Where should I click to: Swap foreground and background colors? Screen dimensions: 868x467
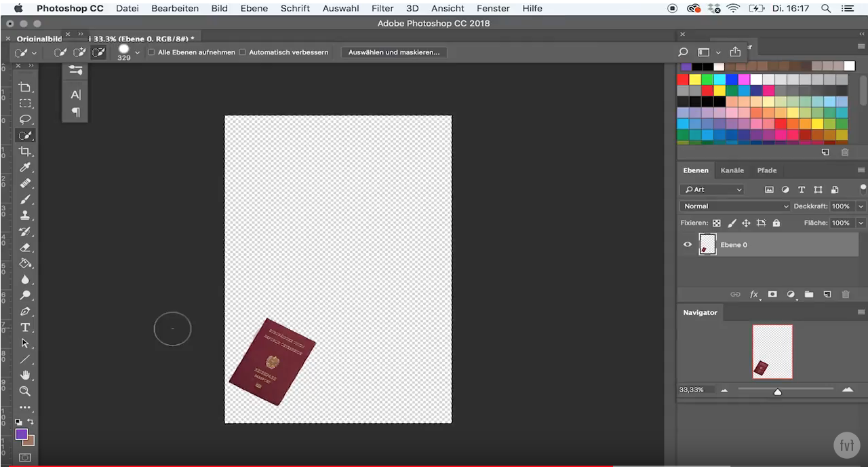[31, 422]
